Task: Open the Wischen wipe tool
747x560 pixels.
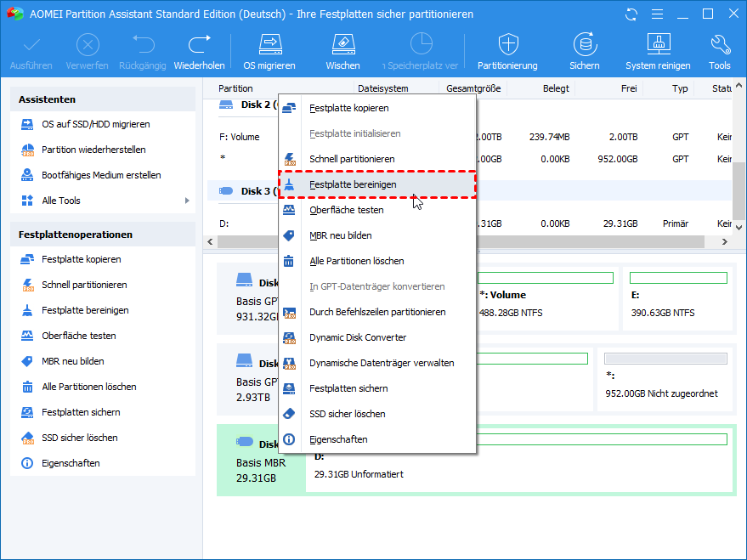Action: [343, 52]
